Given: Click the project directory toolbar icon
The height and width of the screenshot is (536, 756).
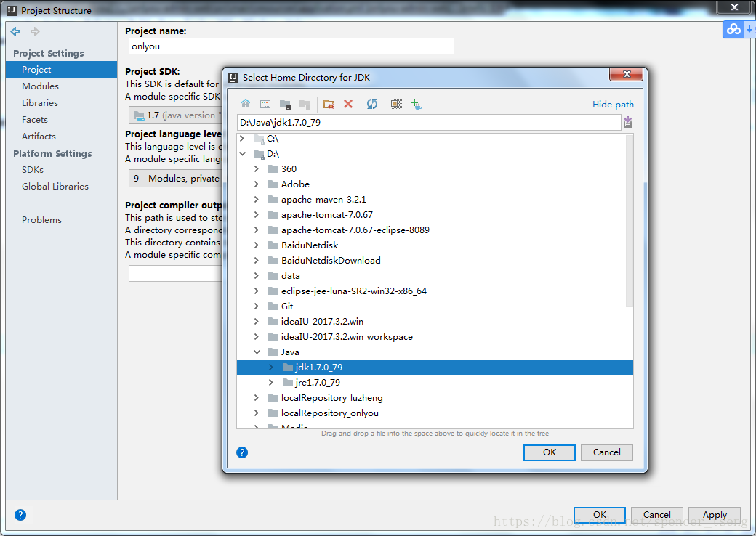Looking at the screenshot, I should (285, 104).
